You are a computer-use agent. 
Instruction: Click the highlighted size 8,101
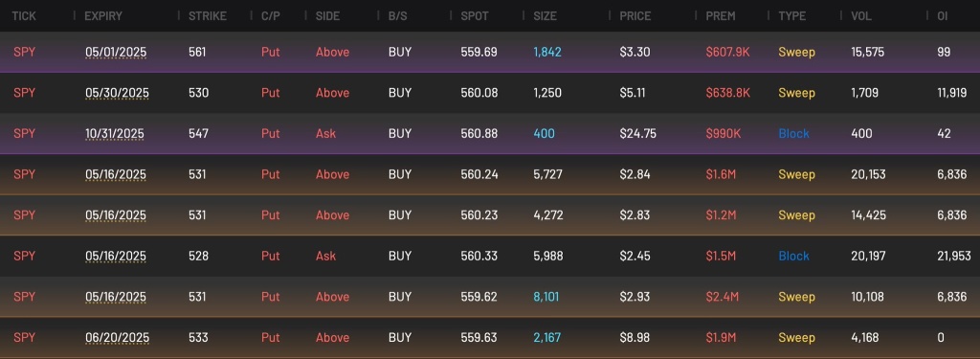click(x=546, y=297)
